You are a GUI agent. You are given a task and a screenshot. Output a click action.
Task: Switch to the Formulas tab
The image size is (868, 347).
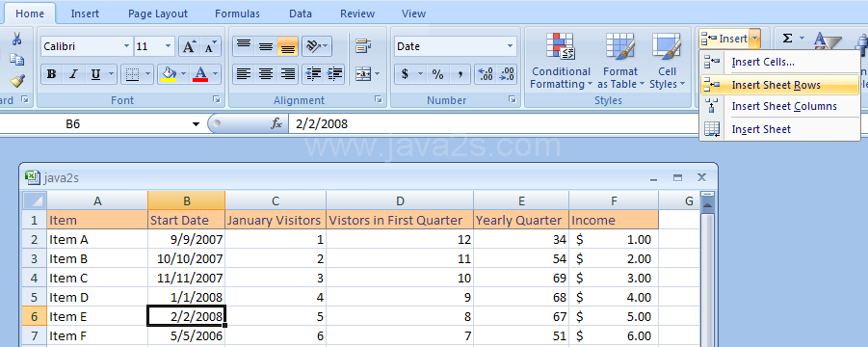pyautogui.click(x=238, y=13)
